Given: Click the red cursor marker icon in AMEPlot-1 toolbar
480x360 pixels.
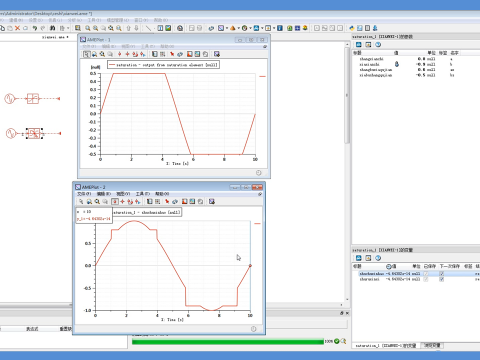Looking at the screenshot, I should [x=172, y=54].
